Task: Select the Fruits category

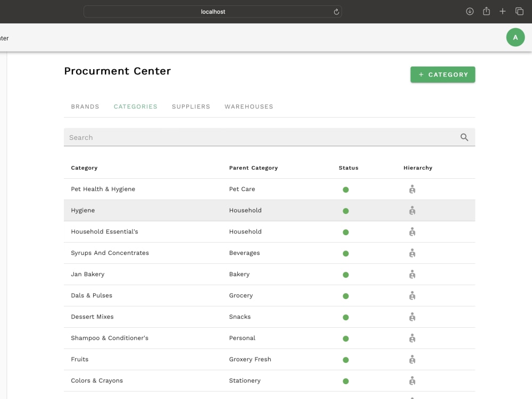Action: click(80, 359)
